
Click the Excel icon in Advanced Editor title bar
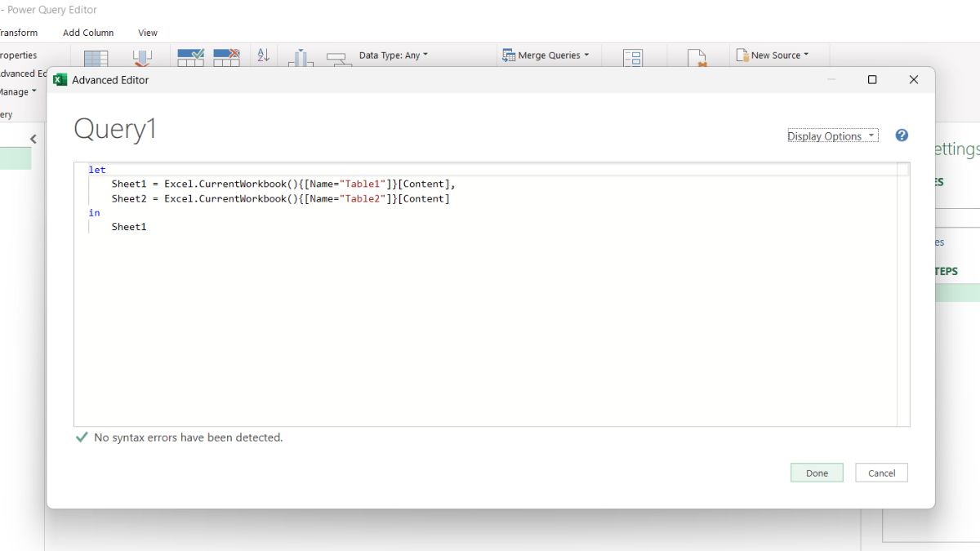click(60, 80)
